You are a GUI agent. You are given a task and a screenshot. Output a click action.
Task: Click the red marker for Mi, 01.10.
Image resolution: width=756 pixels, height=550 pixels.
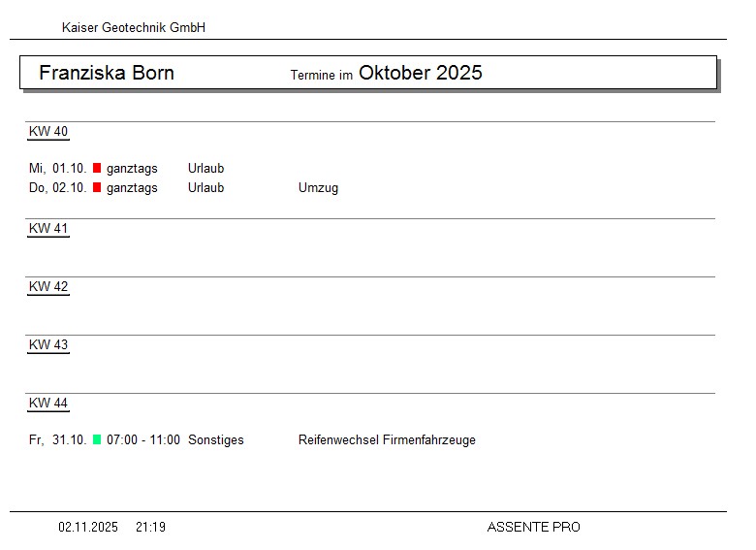97,168
